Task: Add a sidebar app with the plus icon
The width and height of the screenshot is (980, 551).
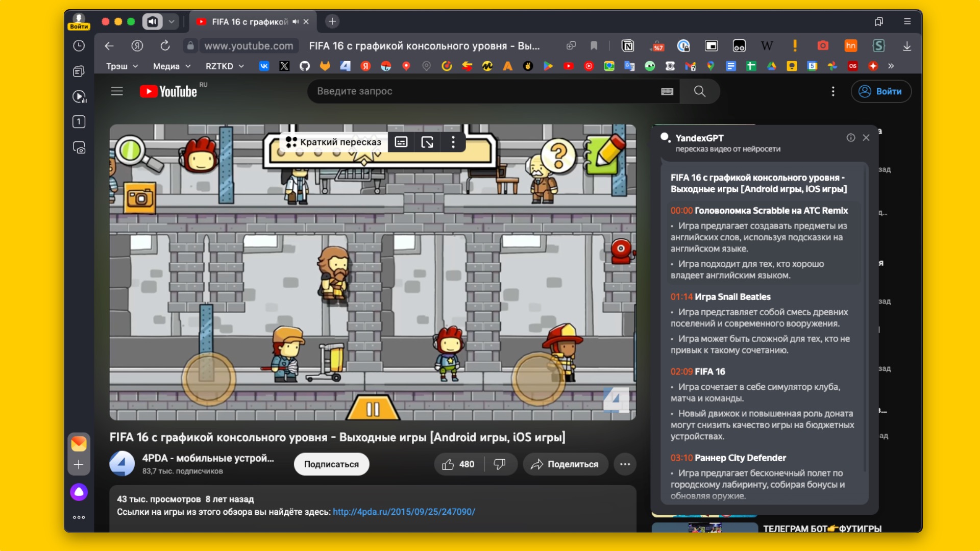Action: coord(79,464)
